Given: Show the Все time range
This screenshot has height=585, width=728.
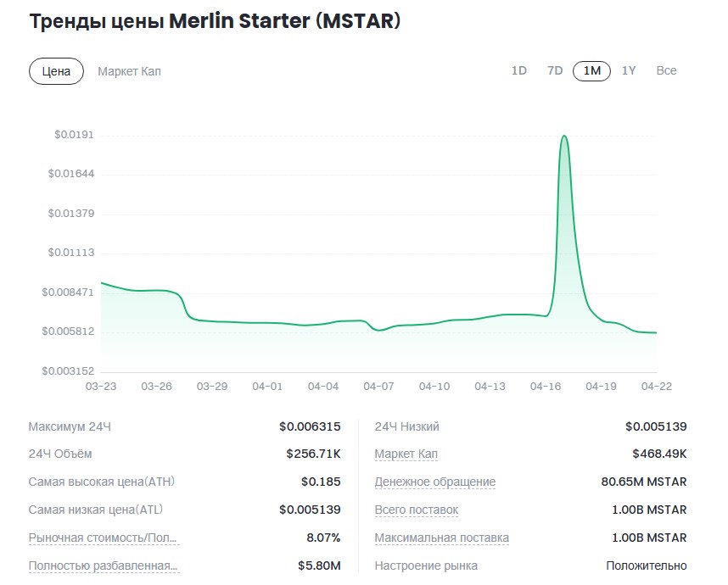Looking at the screenshot, I should pos(666,70).
